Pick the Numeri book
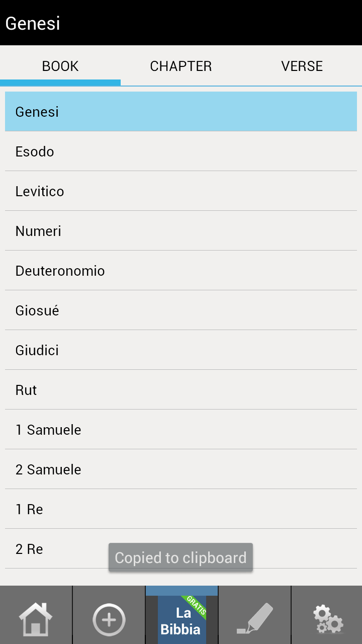362x644 pixels. click(x=181, y=231)
